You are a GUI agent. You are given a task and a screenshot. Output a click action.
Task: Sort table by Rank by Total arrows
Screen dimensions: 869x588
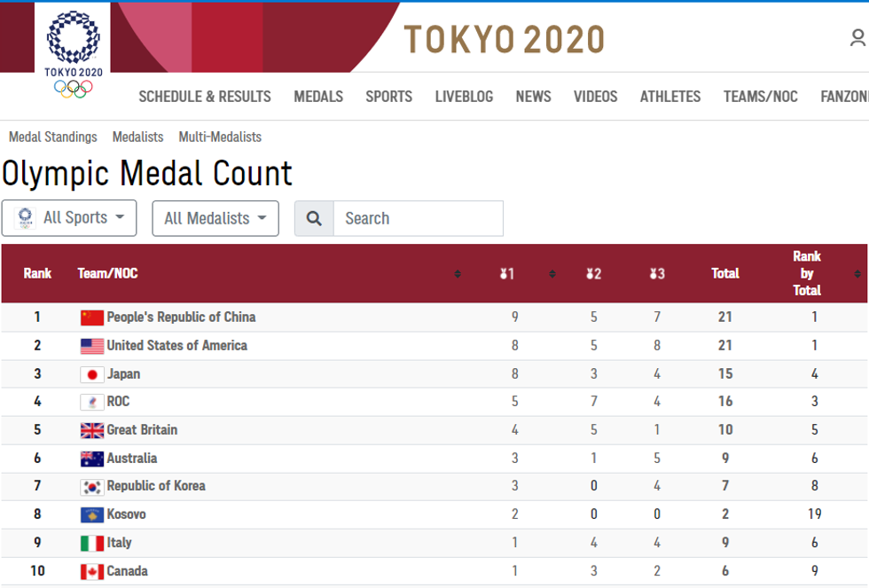click(857, 274)
